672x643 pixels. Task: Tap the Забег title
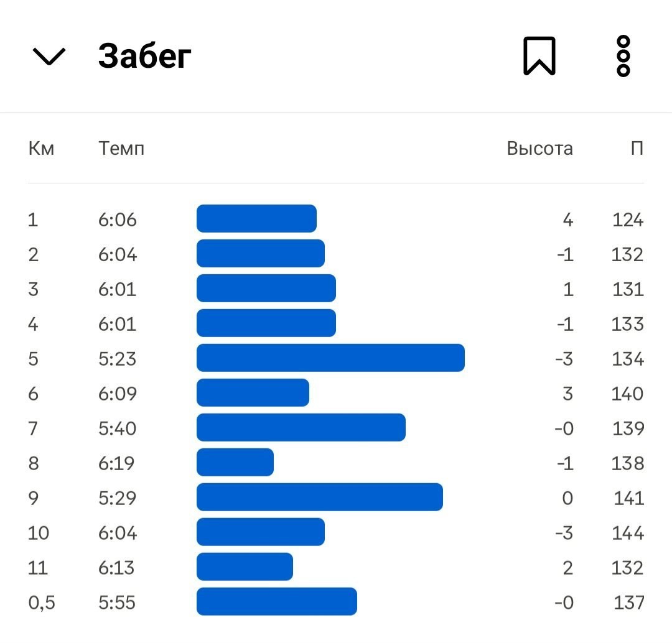pos(144,56)
